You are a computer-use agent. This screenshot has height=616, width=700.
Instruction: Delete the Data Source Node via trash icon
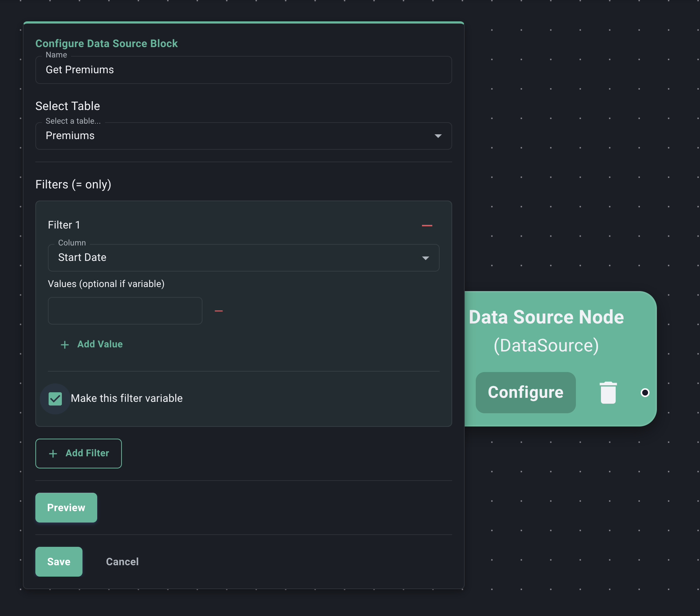point(608,392)
